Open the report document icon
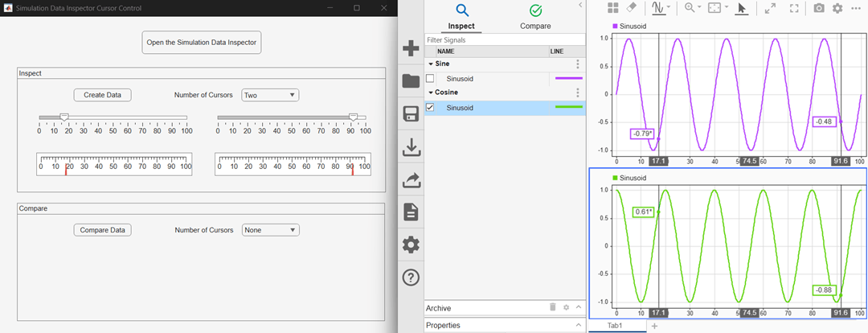The height and width of the screenshot is (333, 868). [x=410, y=212]
